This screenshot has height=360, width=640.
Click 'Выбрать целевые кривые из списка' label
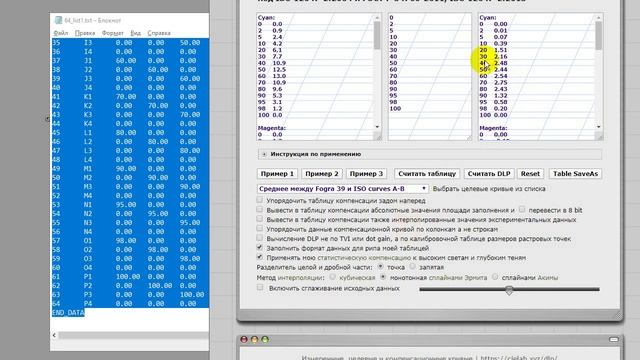coord(489,189)
